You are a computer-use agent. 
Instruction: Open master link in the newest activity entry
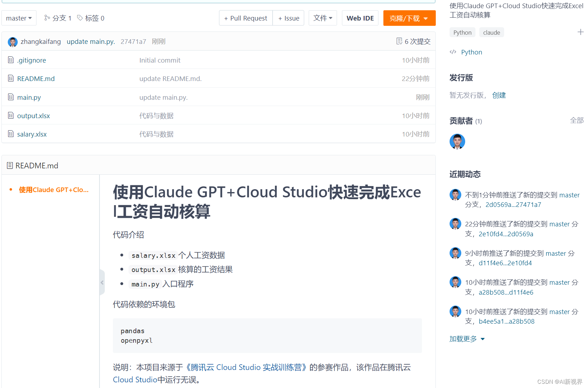(x=569, y=195)
